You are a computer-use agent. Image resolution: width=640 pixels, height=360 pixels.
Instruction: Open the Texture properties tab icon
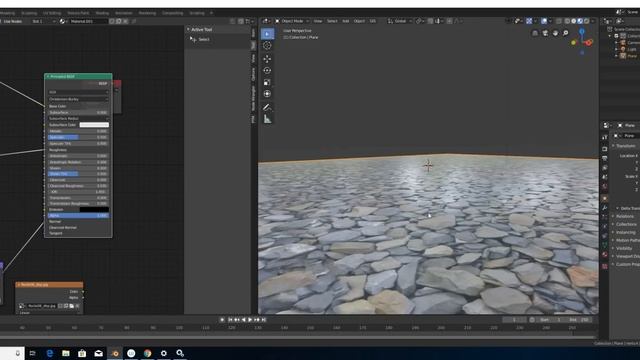604,266
